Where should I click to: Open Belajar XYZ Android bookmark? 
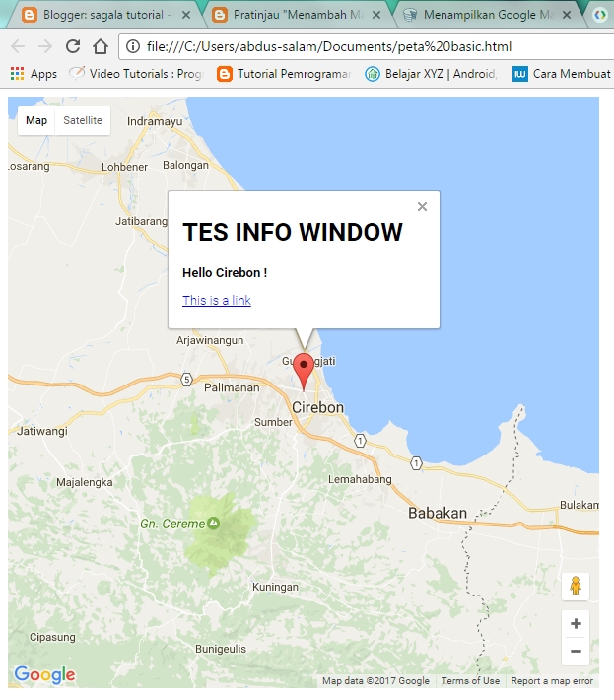[x=431, y=74]
